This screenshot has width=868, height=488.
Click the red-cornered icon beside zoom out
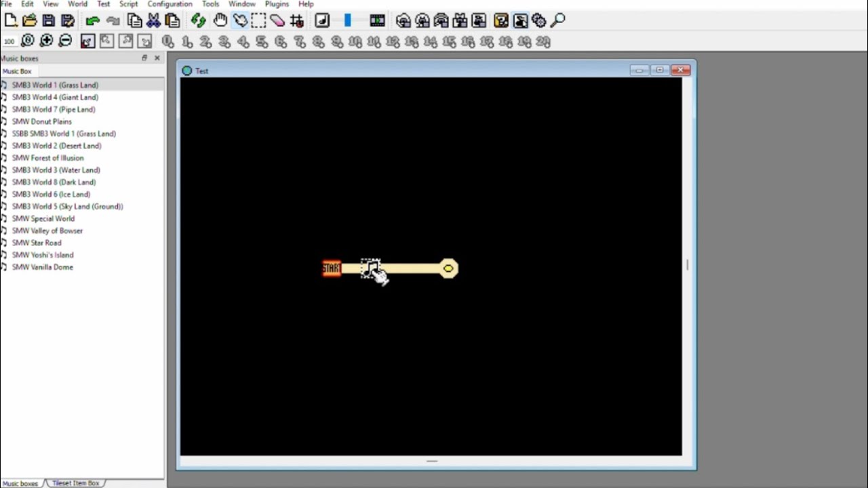[x=87, y=41]
